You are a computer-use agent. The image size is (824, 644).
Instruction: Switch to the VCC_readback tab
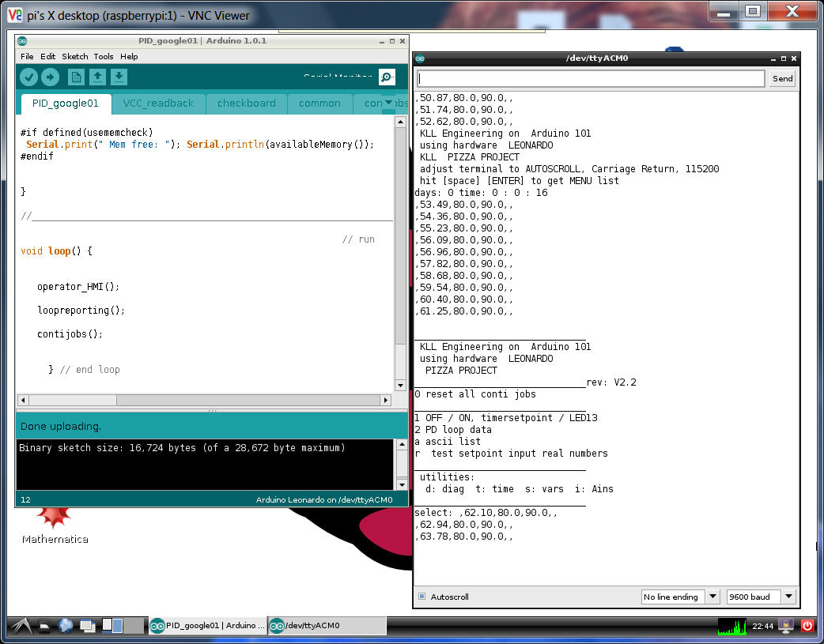[x=158, y=104]
